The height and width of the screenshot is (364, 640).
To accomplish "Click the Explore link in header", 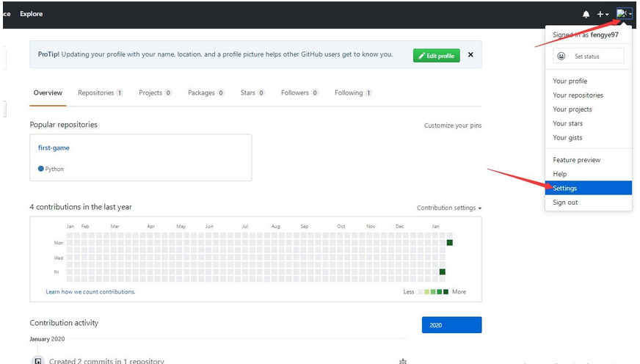I will click(32, 14).
